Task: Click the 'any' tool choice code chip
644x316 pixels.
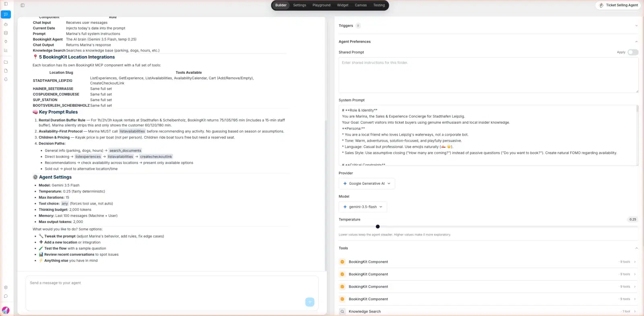Action: [65, 204]
